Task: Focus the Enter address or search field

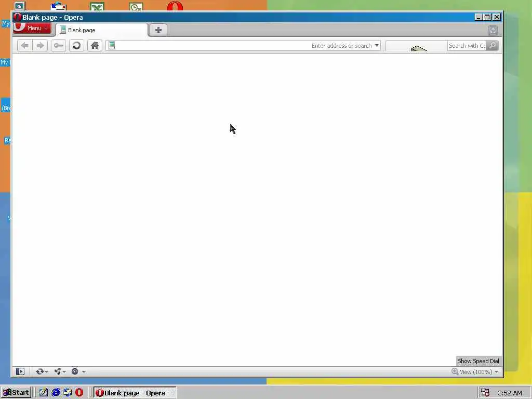Action: pyautogui.click(x=243, y=46)
